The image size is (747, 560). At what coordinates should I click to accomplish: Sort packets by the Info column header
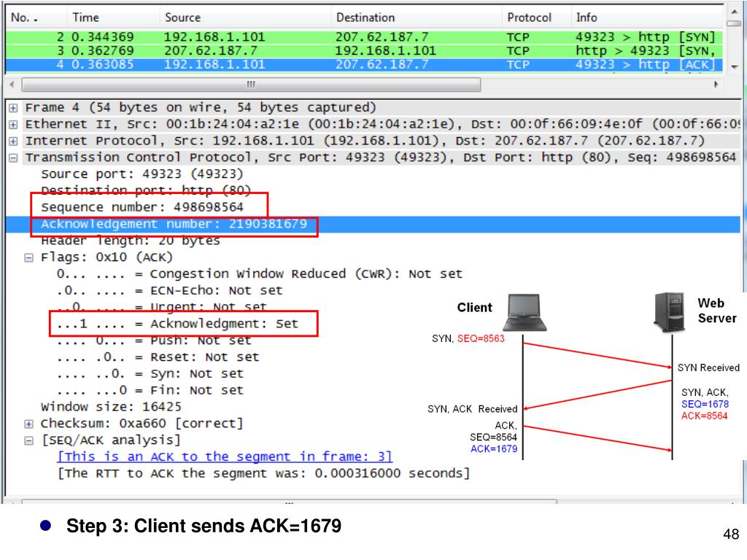(646, 17)
